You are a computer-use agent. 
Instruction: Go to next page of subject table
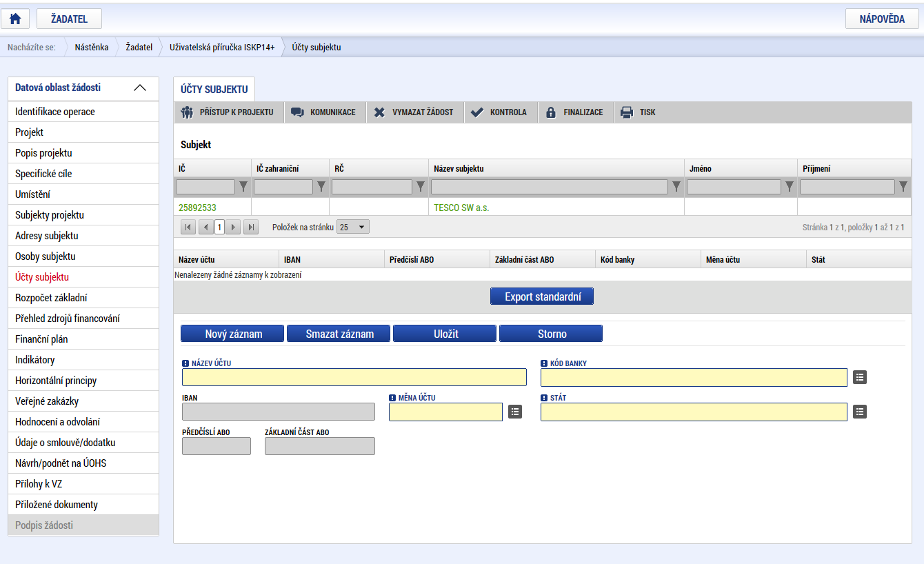click(x=233, y=227)
